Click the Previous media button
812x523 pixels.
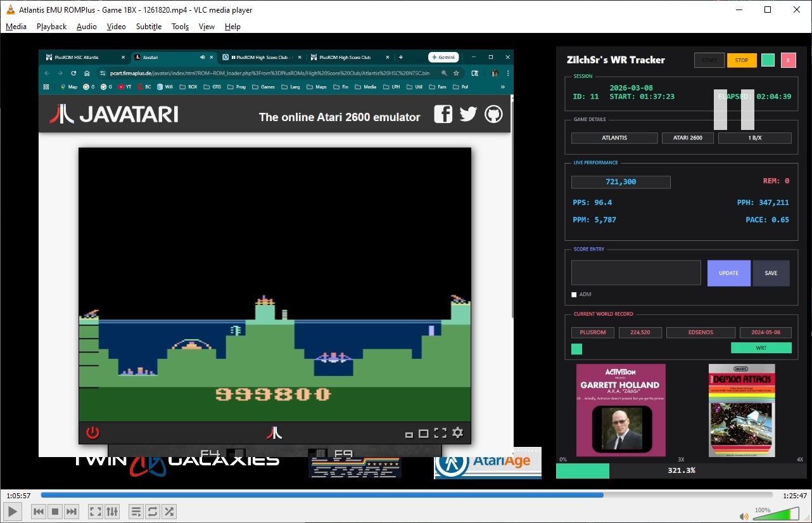[x=39, y=512]
